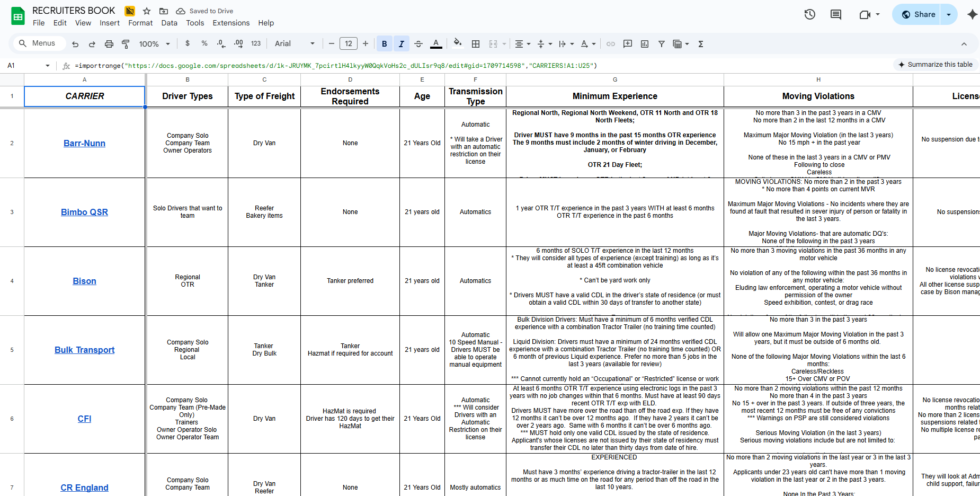Image resolution: width=980 pixels, height=496 pixels.
Task: Open the comments panel icon
Action: tap(836, 14)
